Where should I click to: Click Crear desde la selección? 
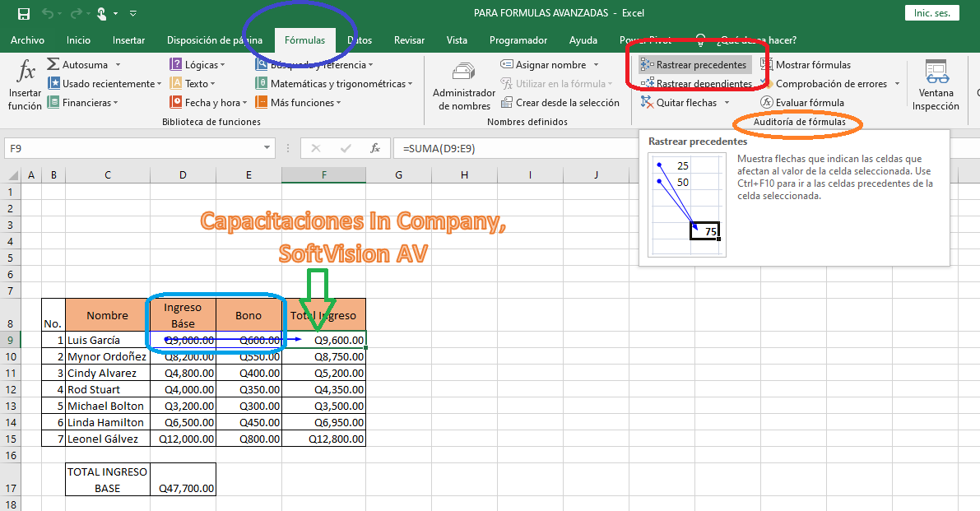[560, 103]
